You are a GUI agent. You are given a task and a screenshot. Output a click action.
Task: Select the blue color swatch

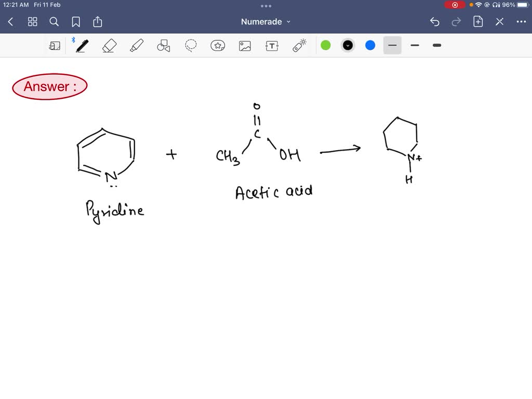pos(369,45)
